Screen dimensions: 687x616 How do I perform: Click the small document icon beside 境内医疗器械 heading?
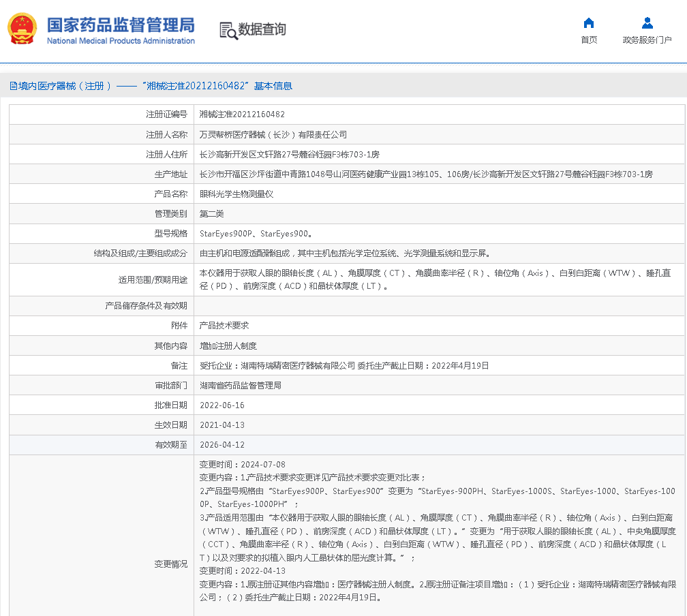pos(13,86)
